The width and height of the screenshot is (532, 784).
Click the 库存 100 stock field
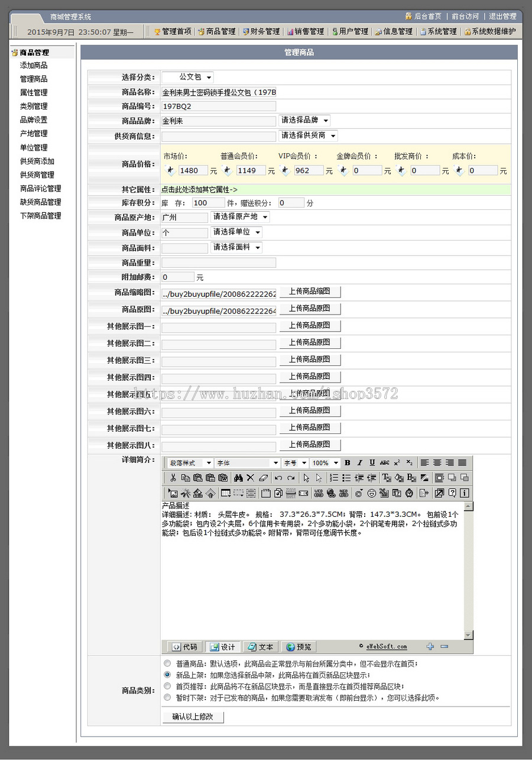[208, 203]
